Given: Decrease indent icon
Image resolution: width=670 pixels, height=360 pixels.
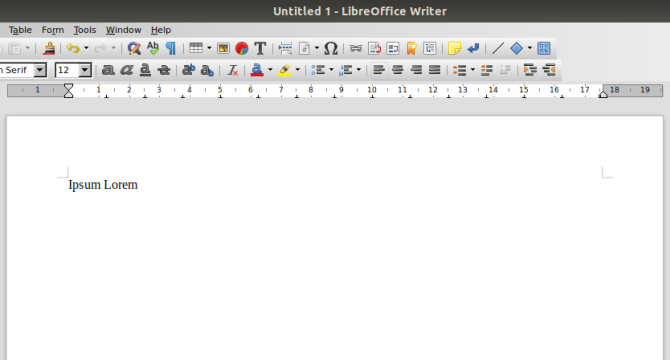Looking at the screenshot, I should coord(549,70).
